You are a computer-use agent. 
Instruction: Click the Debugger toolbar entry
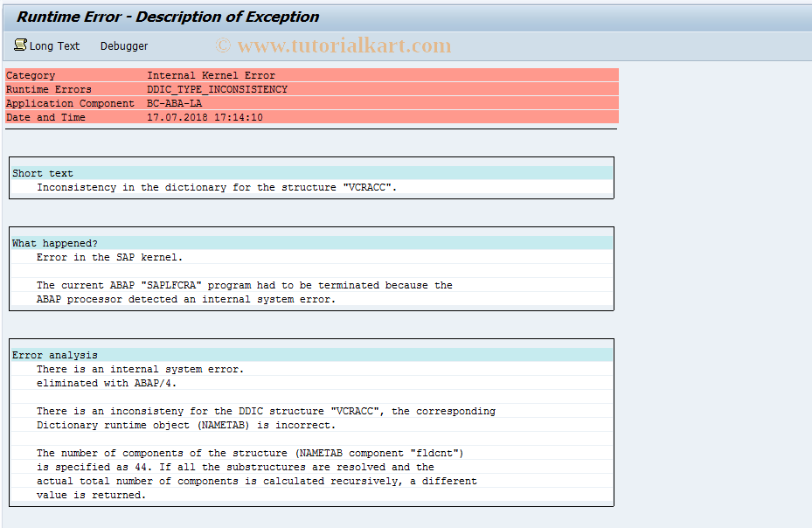coord(123,45)
